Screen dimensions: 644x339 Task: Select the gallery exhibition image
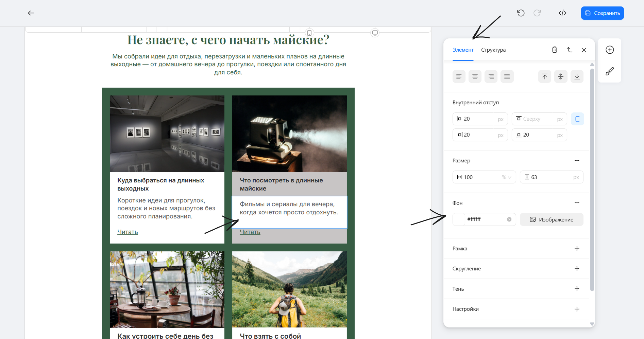167,133
